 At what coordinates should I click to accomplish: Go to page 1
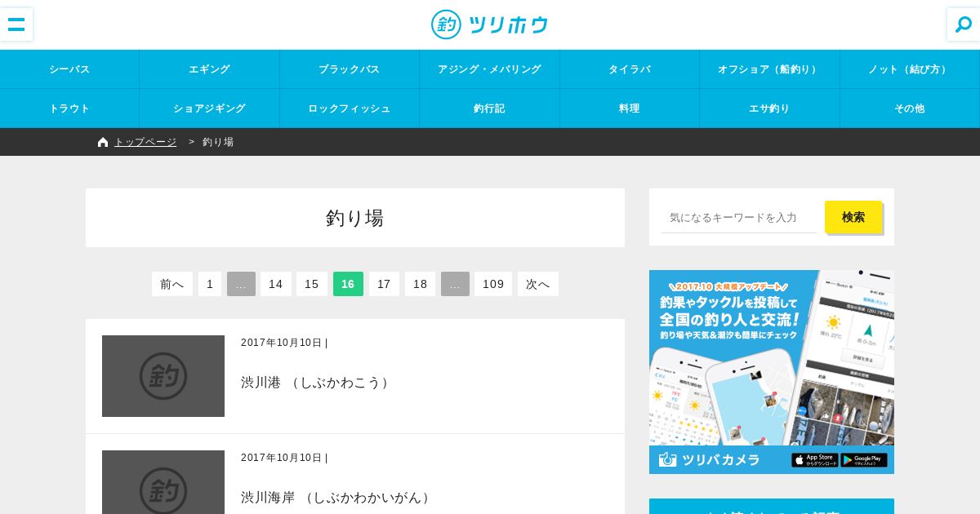[210, 284]
